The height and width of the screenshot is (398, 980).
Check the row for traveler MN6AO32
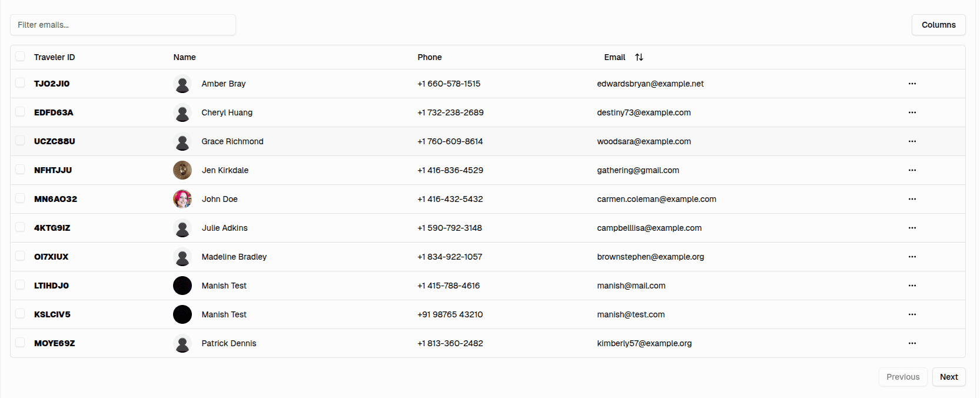point(20,198)
